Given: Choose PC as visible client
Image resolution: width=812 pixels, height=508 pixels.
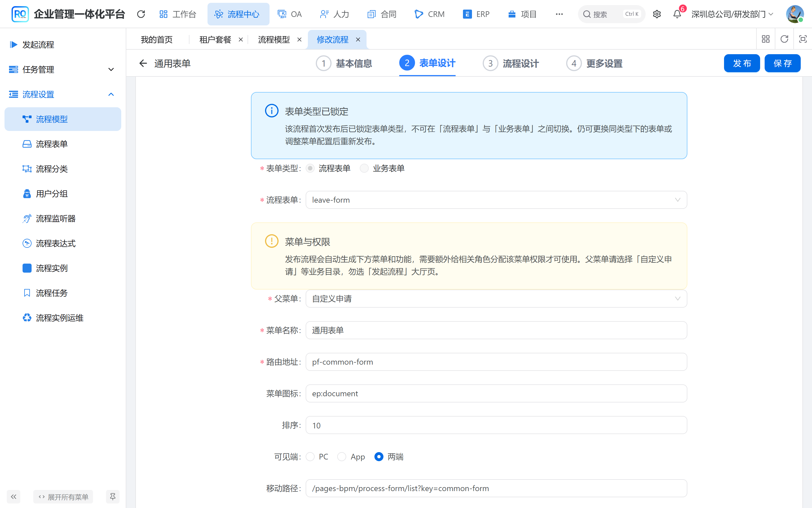Looking at the screenshot, I should (x=310, y=457).
